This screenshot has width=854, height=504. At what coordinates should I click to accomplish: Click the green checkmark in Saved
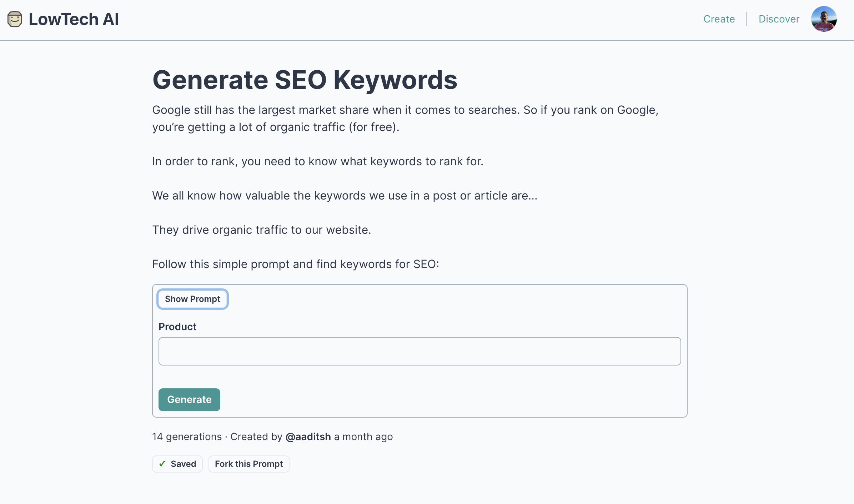point(162,464)
